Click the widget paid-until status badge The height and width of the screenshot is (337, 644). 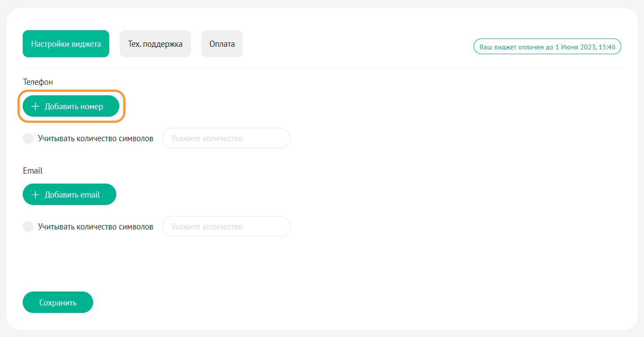547,46
